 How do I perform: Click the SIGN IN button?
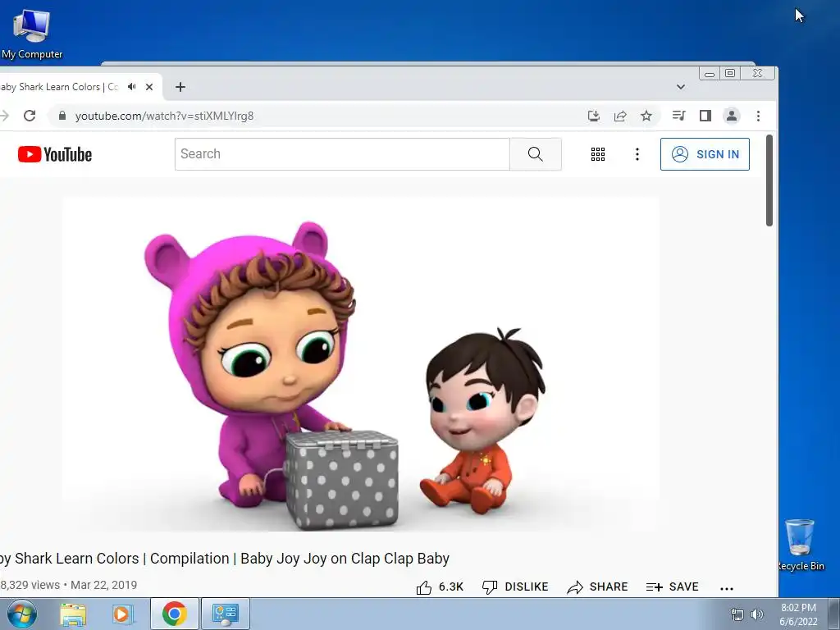(705, 154)
